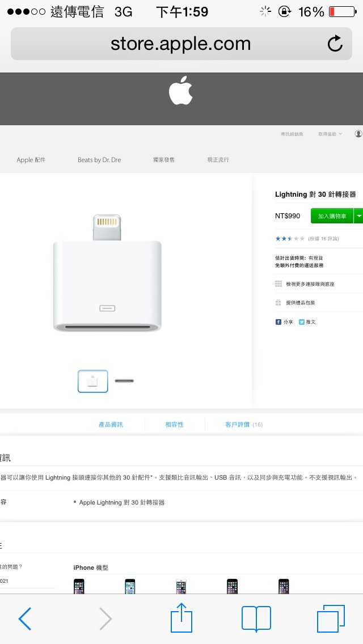Open the 提供禮品包裝 link

301,303
